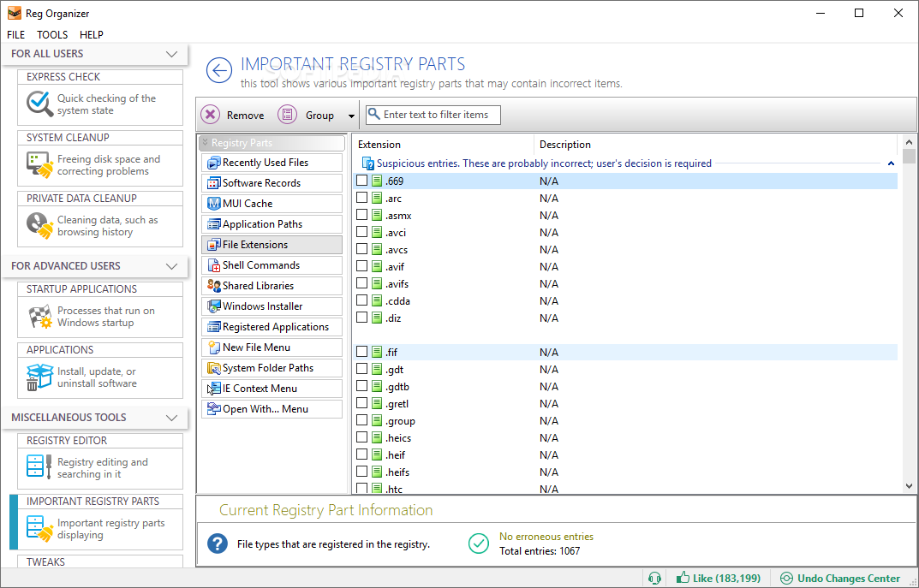Select the .gdt extension row
Image resolution: width=919 pixels, height=588 pixels.
[624, 370]
